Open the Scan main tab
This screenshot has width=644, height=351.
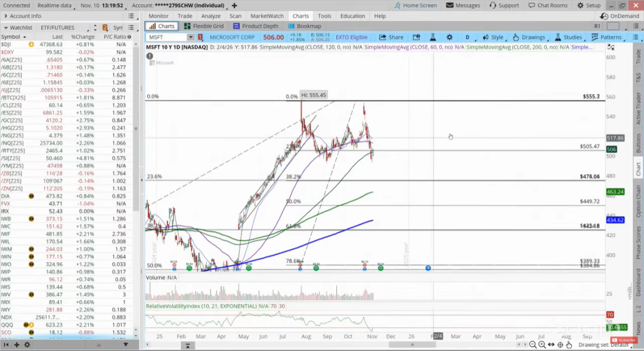(236, 16)
